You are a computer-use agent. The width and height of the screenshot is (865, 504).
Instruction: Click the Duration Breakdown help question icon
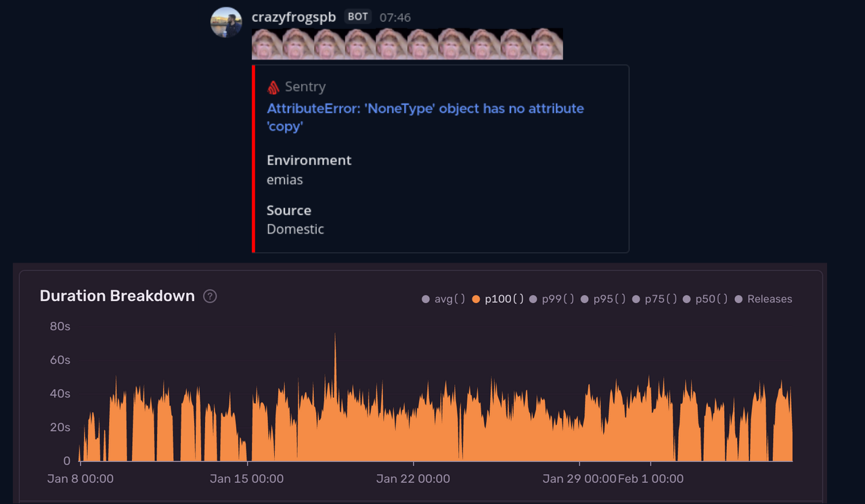tap(210, 296)
